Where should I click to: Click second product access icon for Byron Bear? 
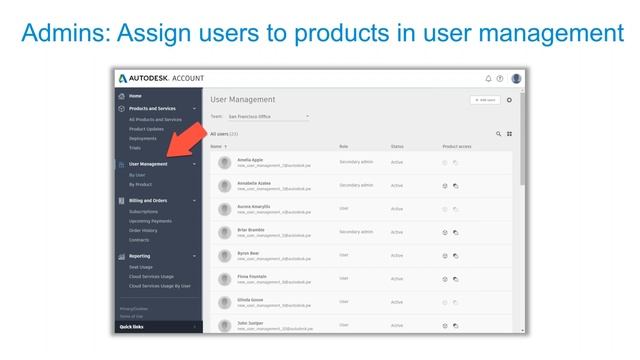tap(456, 256)
